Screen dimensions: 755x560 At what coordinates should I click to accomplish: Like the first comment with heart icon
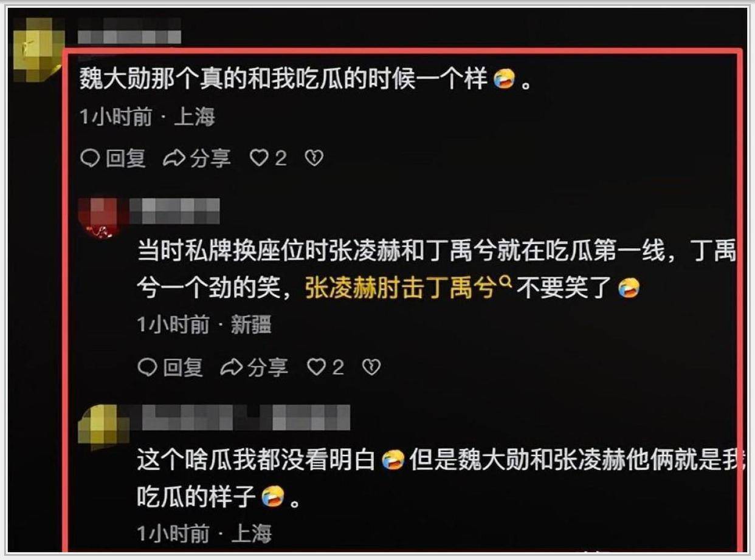[x=260, y=159]
